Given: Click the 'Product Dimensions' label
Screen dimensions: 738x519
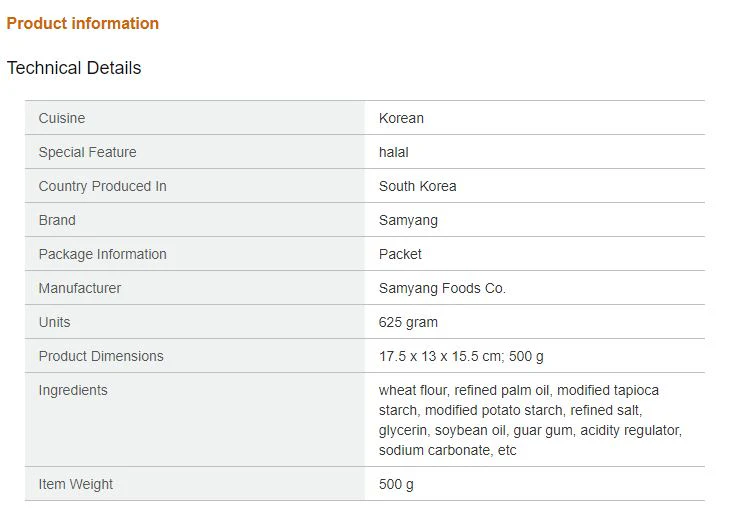Looking at the screenshot, I should [101, 356].
